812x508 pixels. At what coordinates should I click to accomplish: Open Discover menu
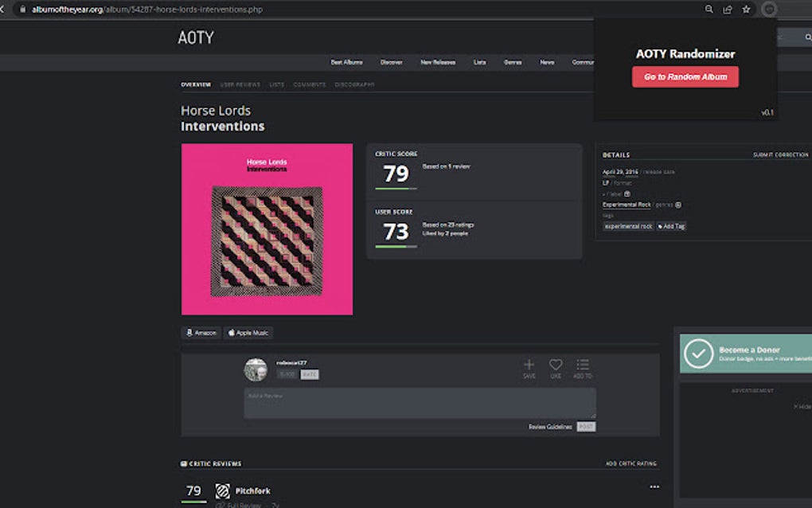pyautogui.click(x=391, y=62)
